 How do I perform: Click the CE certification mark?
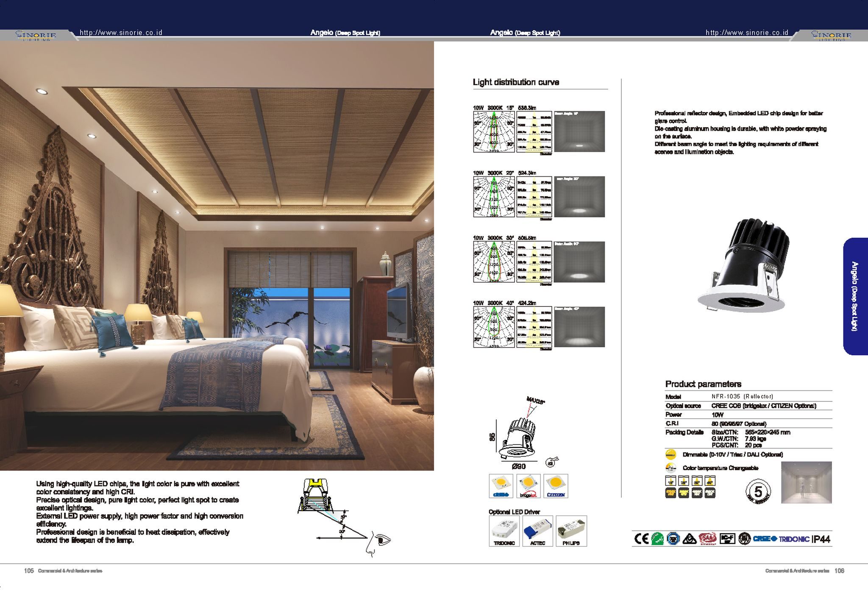(641, 539)
